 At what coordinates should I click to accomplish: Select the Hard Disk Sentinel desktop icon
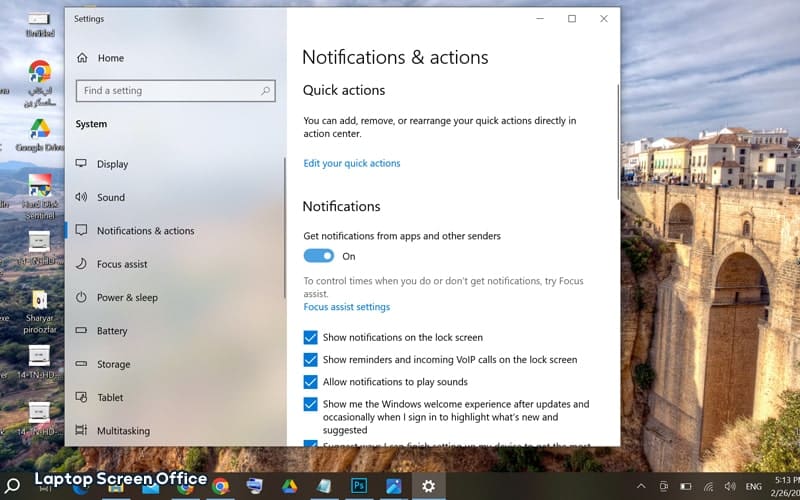coord(40,196)
